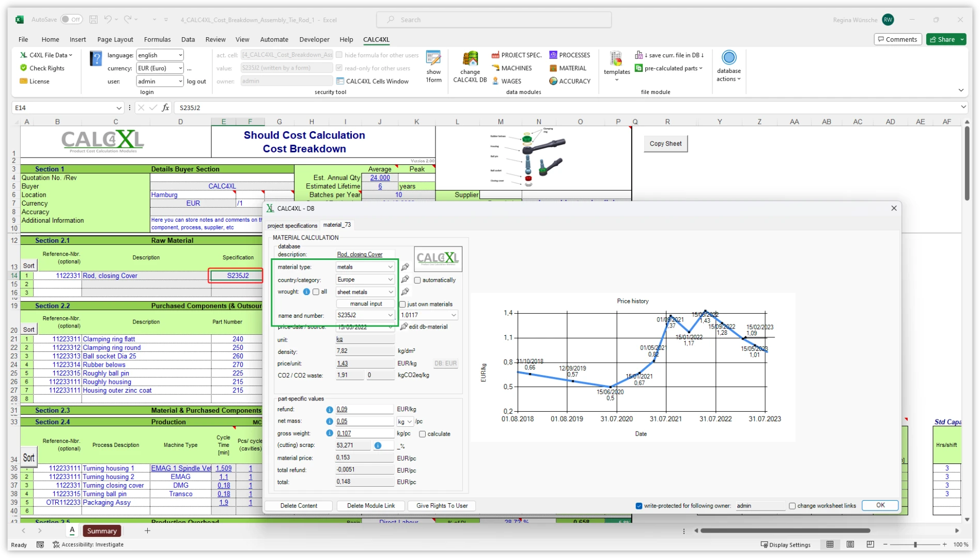Open the Developer ribbon tab
Image resolution: width=980 pixels, height=558 pixels.
click(314, 39)
